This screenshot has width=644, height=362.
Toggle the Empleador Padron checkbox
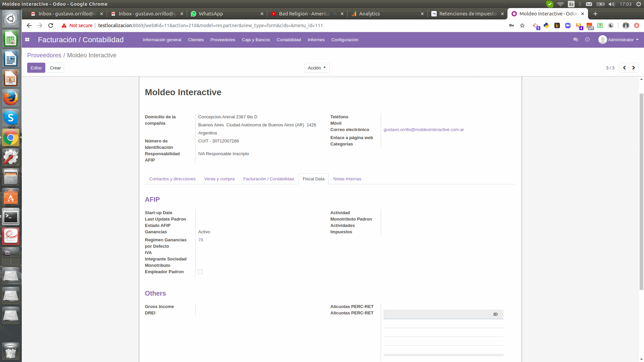pyautogui.click(x=200, y=272)
